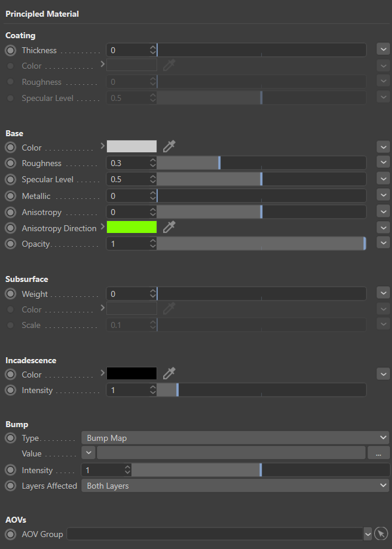The height and width of the screenshot is (549, 392).
Task: Toggle the animation dot beside Metallic
Action: [x=10, y=196]
